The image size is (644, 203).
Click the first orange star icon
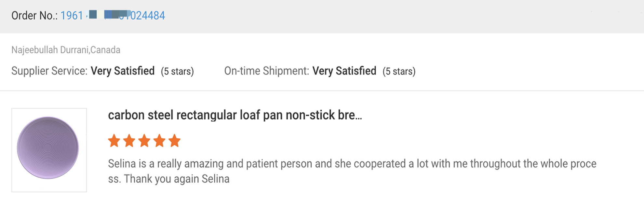pos(114,141)
